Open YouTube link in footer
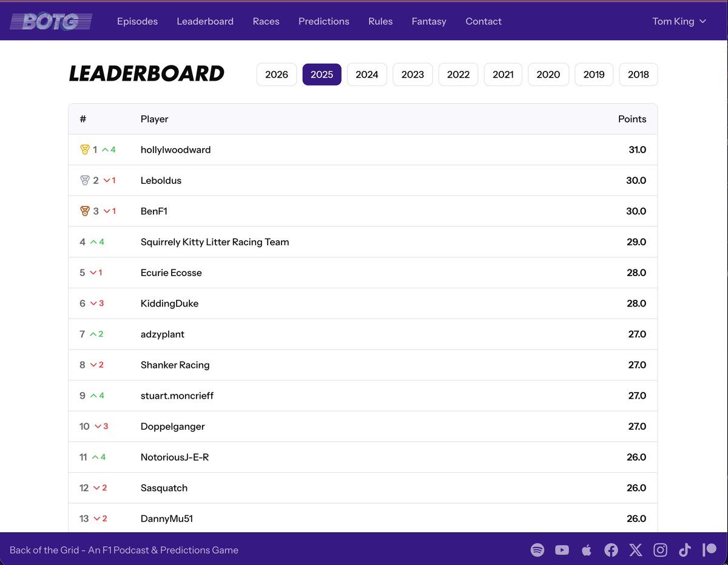728x565 pixels. coord(562,550)
